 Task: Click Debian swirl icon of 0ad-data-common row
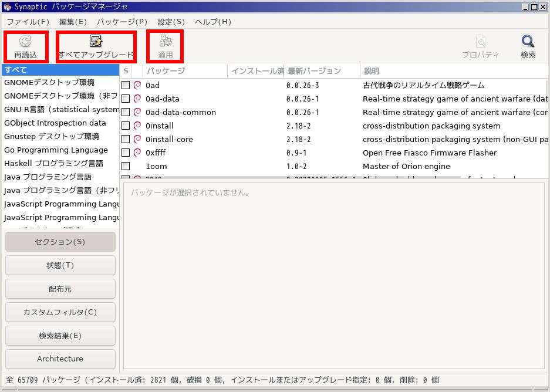[x=137, y=112]
